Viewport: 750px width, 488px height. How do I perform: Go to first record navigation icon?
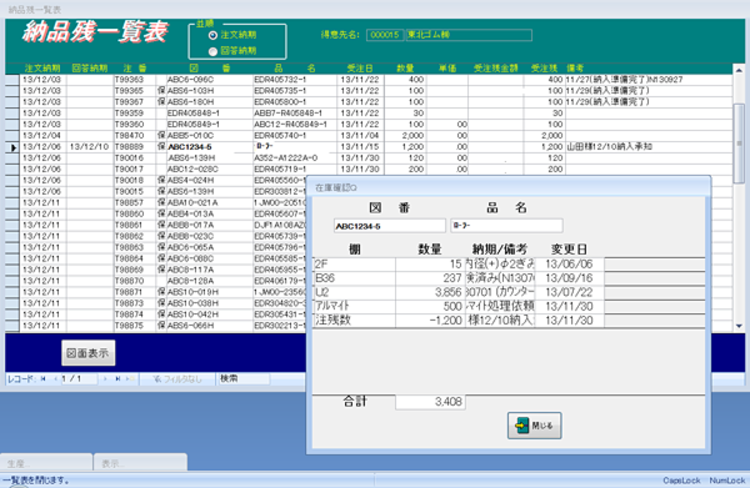click(43, 379)
